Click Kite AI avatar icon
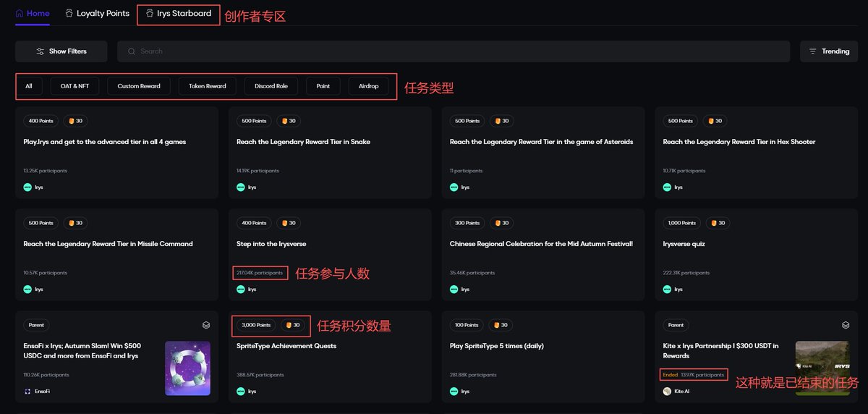The height and width of the screenshot is (414, 868). point(668,391)
